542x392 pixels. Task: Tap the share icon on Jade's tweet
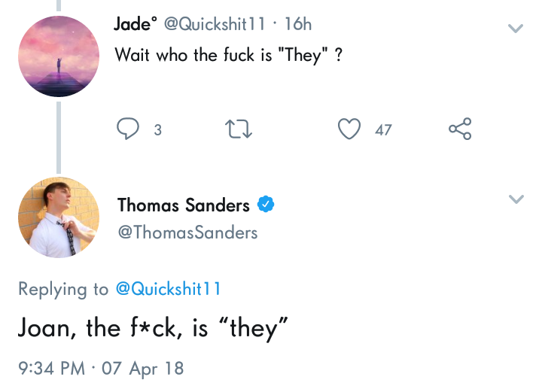click(x=460, y=129)
